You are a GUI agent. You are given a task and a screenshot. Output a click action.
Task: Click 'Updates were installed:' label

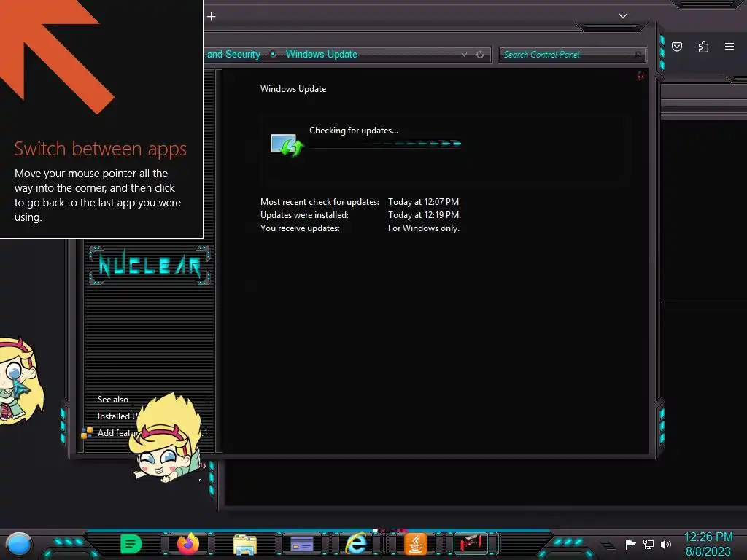point(304,215)
